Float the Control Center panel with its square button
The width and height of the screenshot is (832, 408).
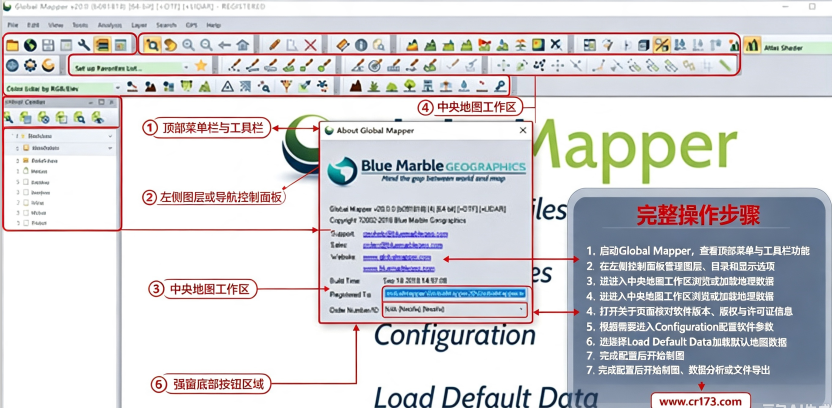(x=102, y=102)
